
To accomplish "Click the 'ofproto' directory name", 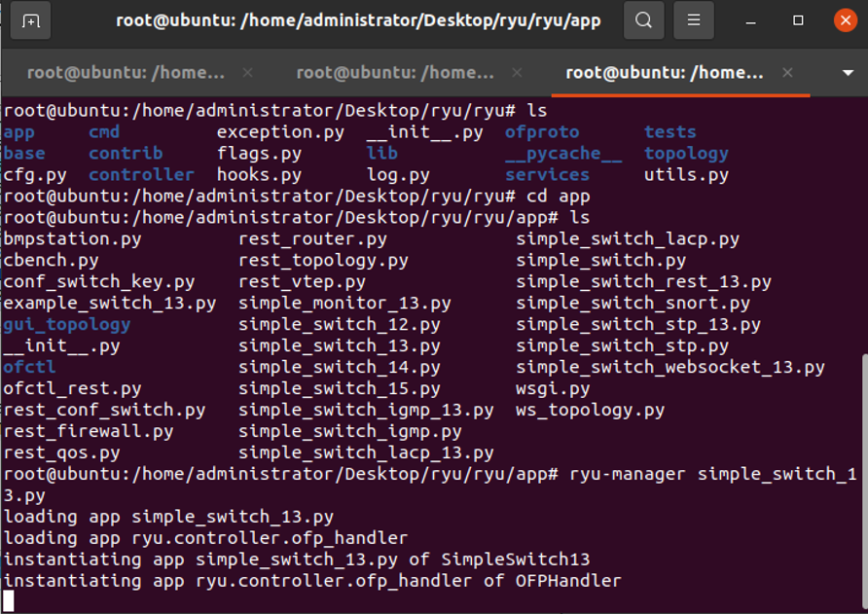I will (x=542, y=132).
